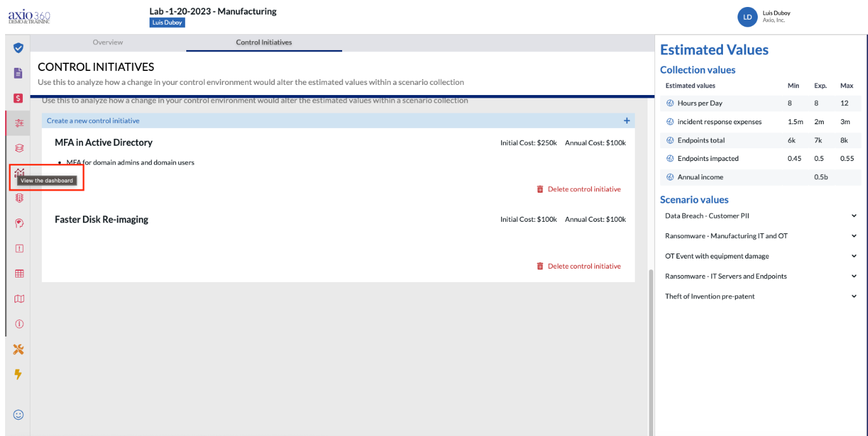Open Luis Duboy account name in header

tap(776, 13)
